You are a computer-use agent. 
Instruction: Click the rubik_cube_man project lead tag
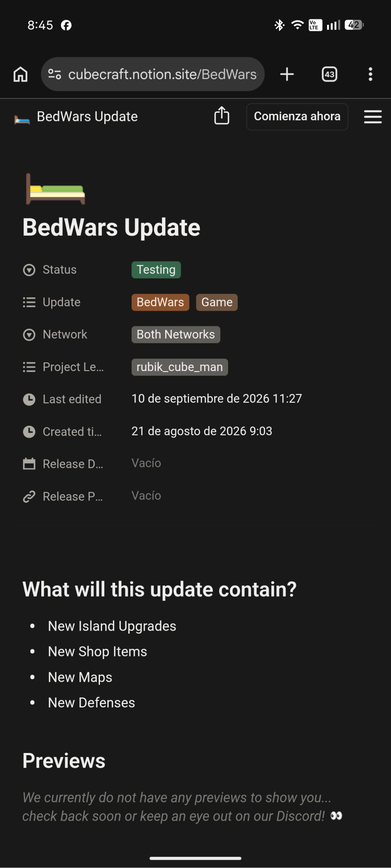tap(179, 367)
